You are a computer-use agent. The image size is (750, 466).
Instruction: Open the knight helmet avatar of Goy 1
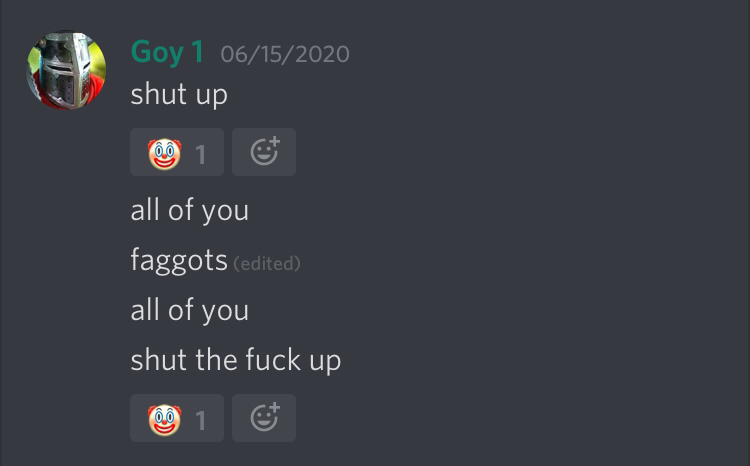click(66, 70)
